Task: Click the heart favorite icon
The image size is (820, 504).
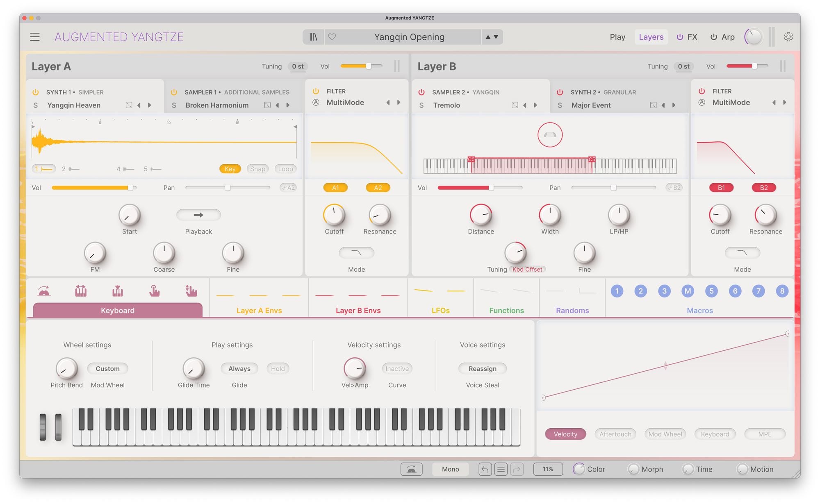Action: 332,37
